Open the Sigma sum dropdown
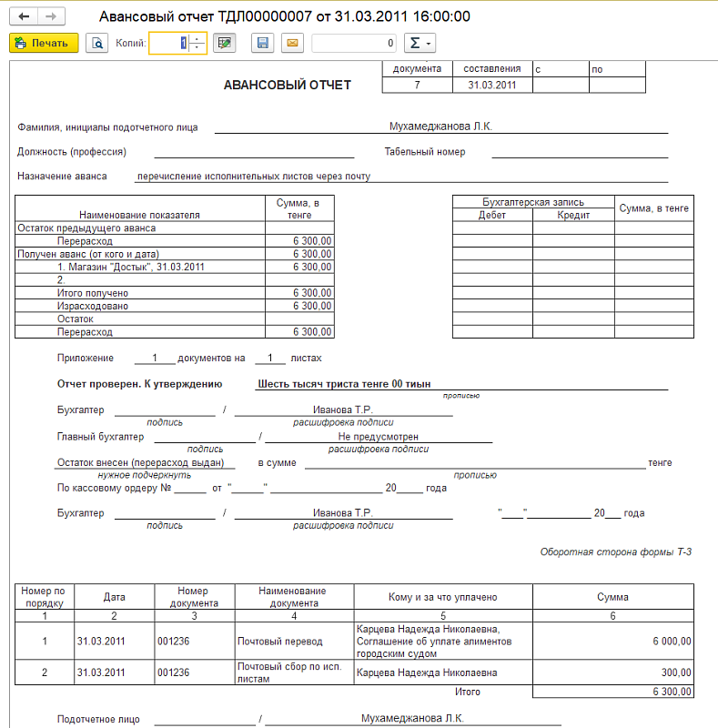Viewport: 718px width, 728px height. (x=420, y=43)
